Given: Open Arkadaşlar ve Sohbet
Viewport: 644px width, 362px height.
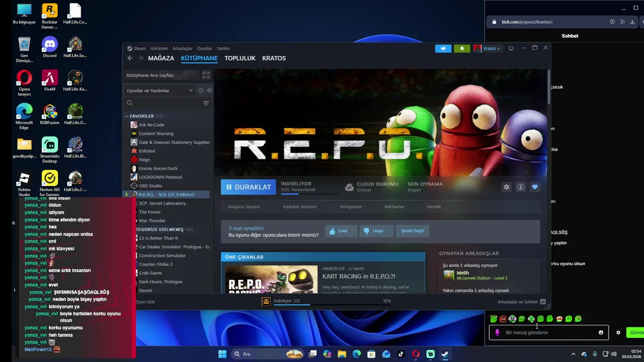Looking at the screenshot, I should pos(521,302).
